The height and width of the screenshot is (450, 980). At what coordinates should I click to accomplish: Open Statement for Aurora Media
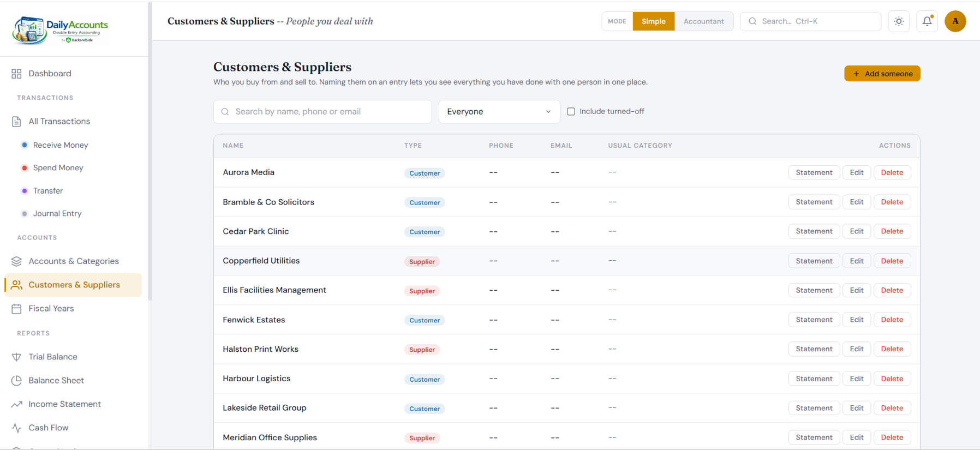pos(814,172)
